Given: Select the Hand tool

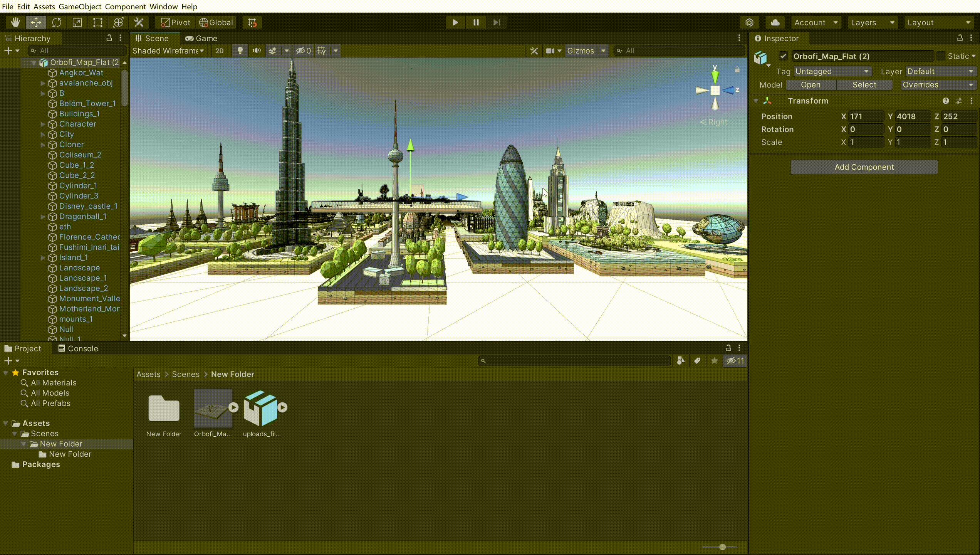Looking at the screenshot, I should coord(15,22).
